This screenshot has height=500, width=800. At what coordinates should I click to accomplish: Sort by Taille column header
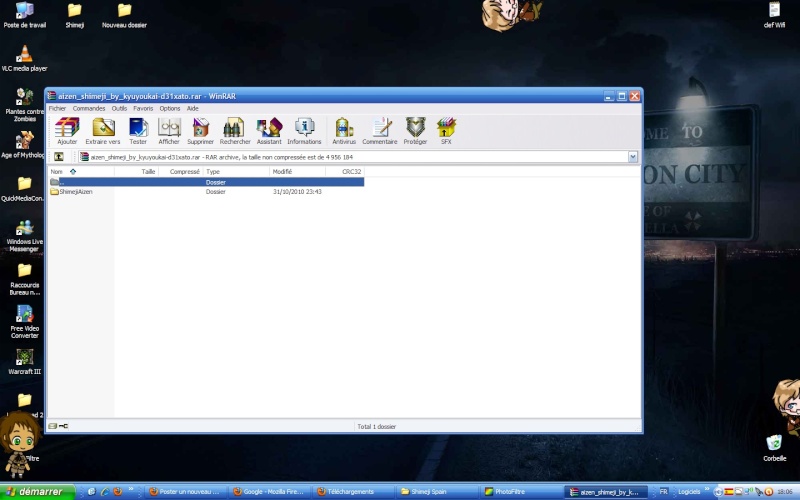[x=136, y=171]
